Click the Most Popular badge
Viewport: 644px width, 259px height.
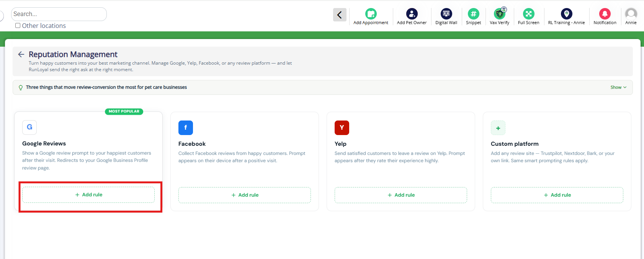[x=124, y=111]
